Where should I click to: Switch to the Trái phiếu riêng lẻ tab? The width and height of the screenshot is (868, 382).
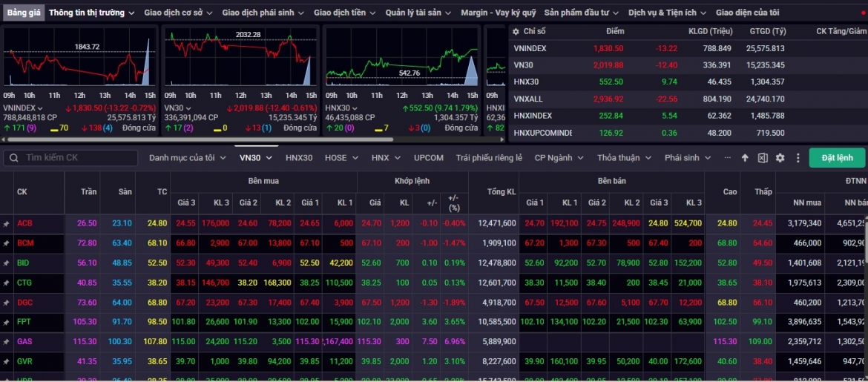click(489, 158)
